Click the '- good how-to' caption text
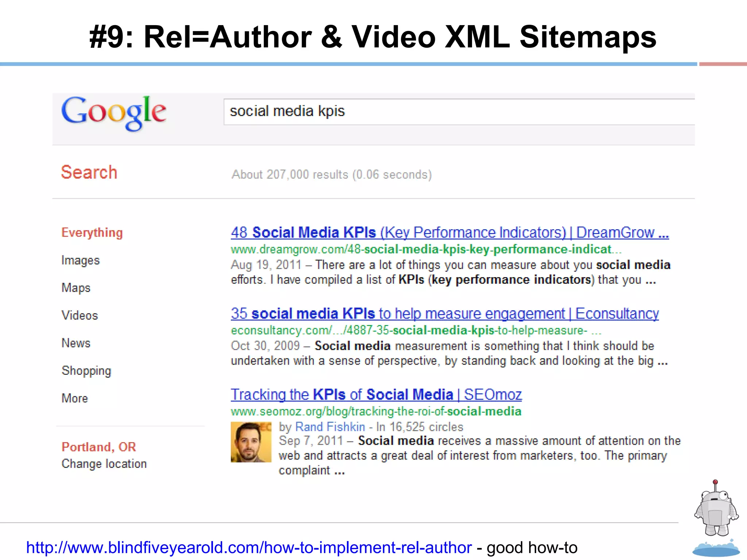Viewport: 747px width, 560px height. pos(527,548)
